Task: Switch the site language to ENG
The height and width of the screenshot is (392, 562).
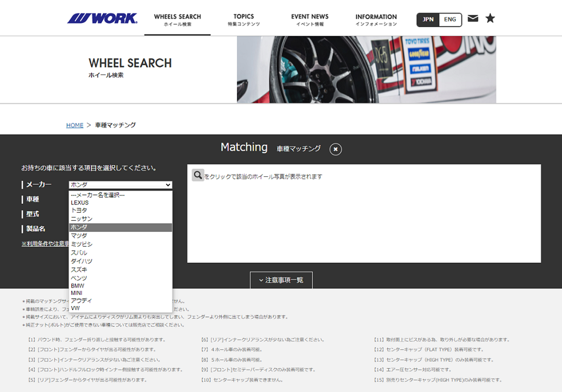Action: 450,19
